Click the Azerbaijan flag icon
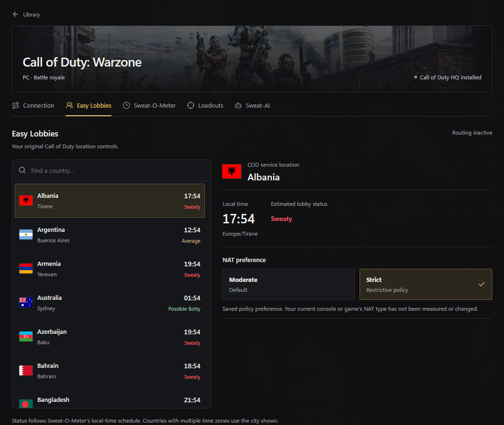Screen dimensions: 504x425 pyautogui.click(x=26, y=337)
